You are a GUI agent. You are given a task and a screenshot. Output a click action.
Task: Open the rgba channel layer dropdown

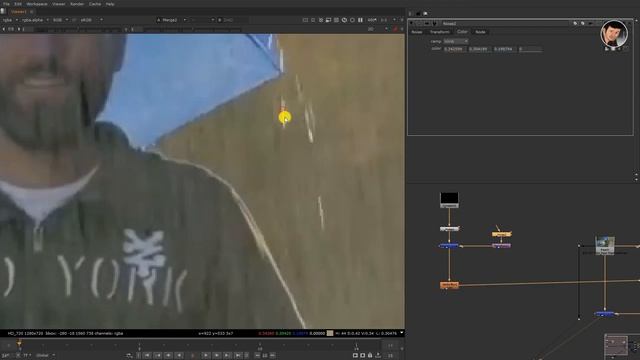(x=11, y=20)
